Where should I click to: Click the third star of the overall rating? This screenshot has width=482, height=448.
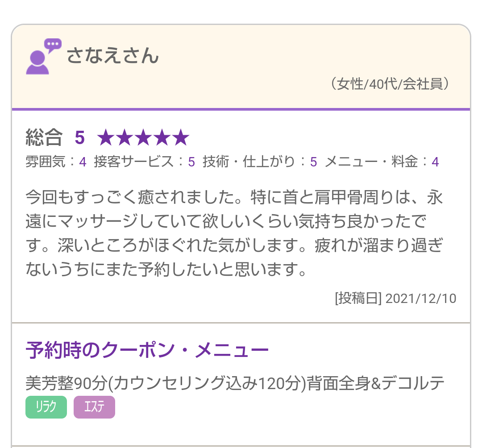pyautogui.click(x=143, y=138)
